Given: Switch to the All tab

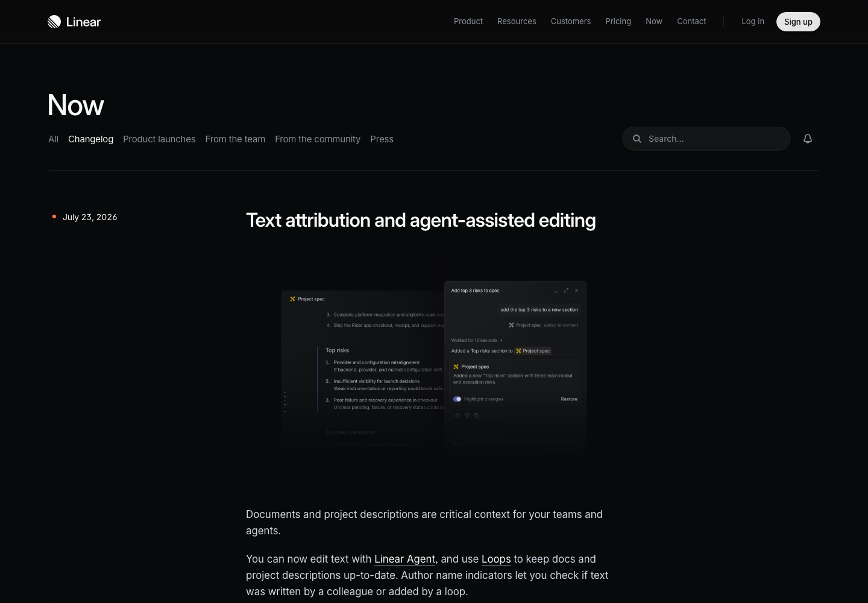Looking at the screenshot, I should click(x=54, y=139).
